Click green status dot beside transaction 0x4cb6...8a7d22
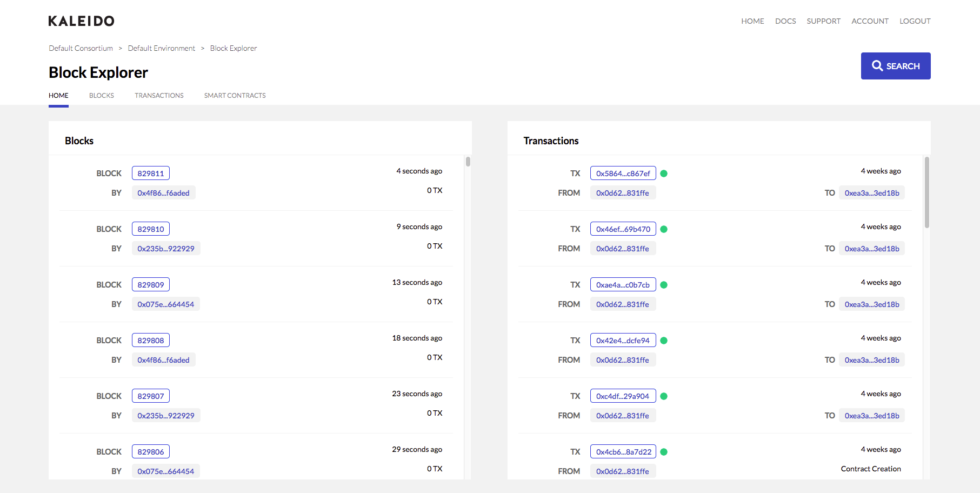980x493 pixels. click(x=664, y=452)
